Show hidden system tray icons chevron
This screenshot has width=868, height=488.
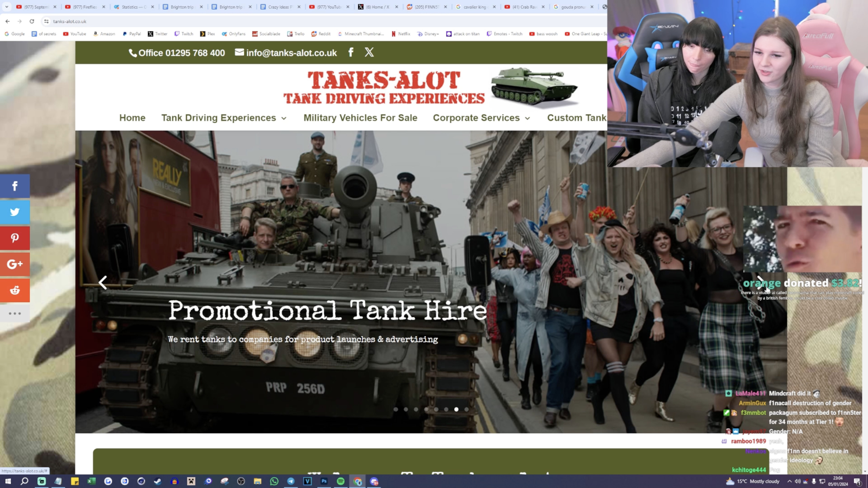789,481
